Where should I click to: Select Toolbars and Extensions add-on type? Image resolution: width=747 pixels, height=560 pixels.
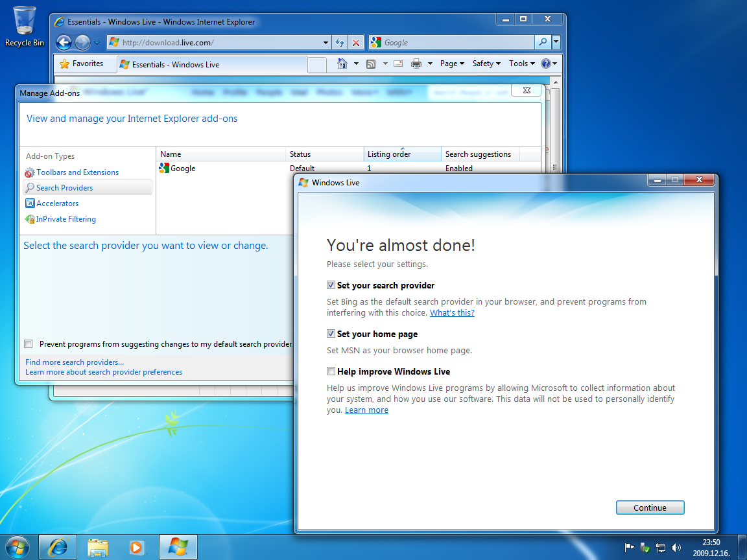[x=77, y=172]
